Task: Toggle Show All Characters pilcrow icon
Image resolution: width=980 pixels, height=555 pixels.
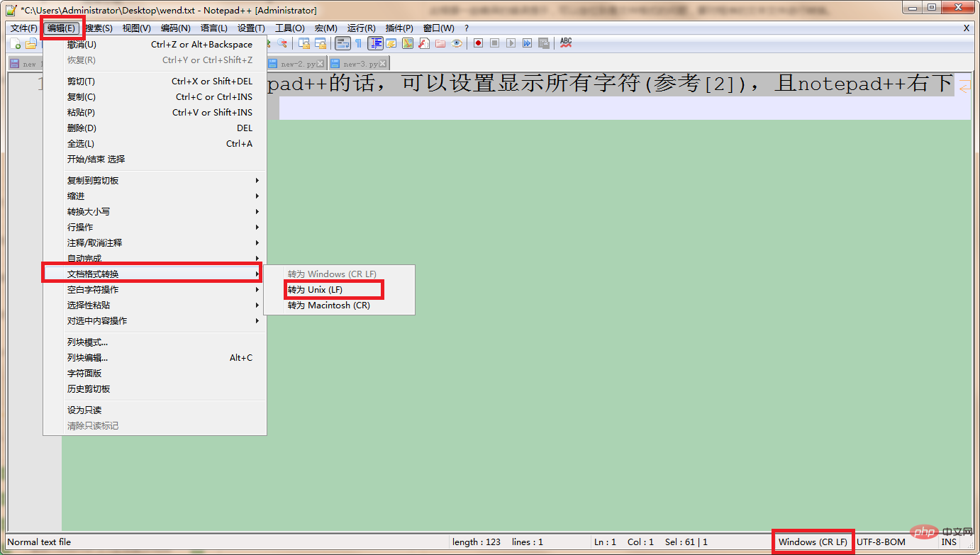Action: pos(359,43)
